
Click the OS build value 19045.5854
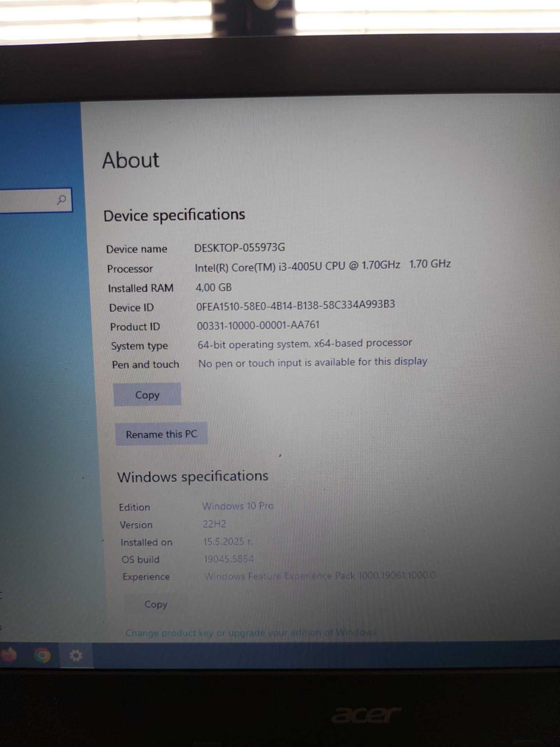point(229,558)
